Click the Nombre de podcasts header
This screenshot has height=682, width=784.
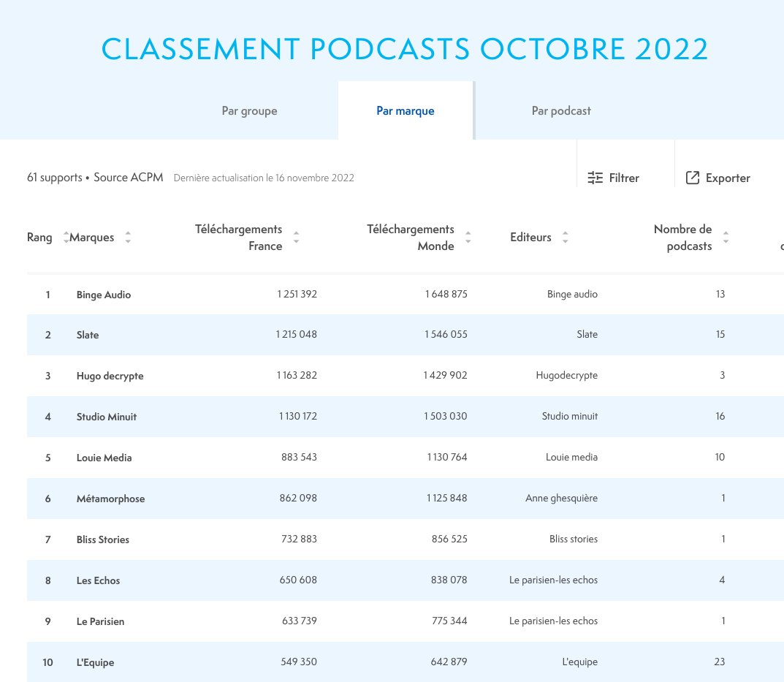pyautogui.click(x=682, y=237)
